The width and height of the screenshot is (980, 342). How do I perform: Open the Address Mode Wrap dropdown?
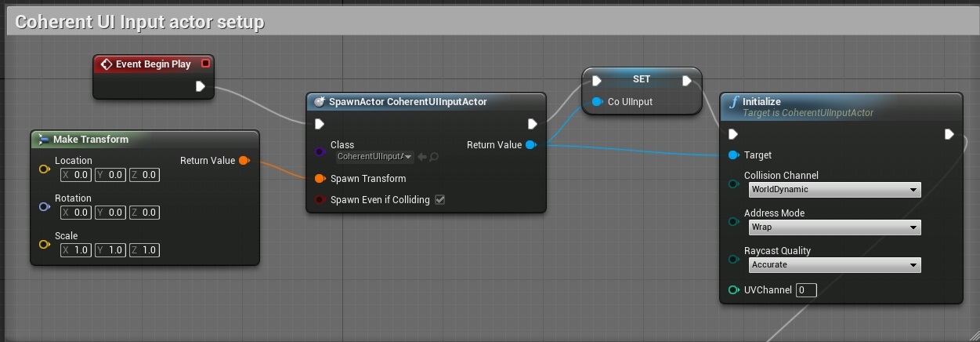click(x=834, y=227)
